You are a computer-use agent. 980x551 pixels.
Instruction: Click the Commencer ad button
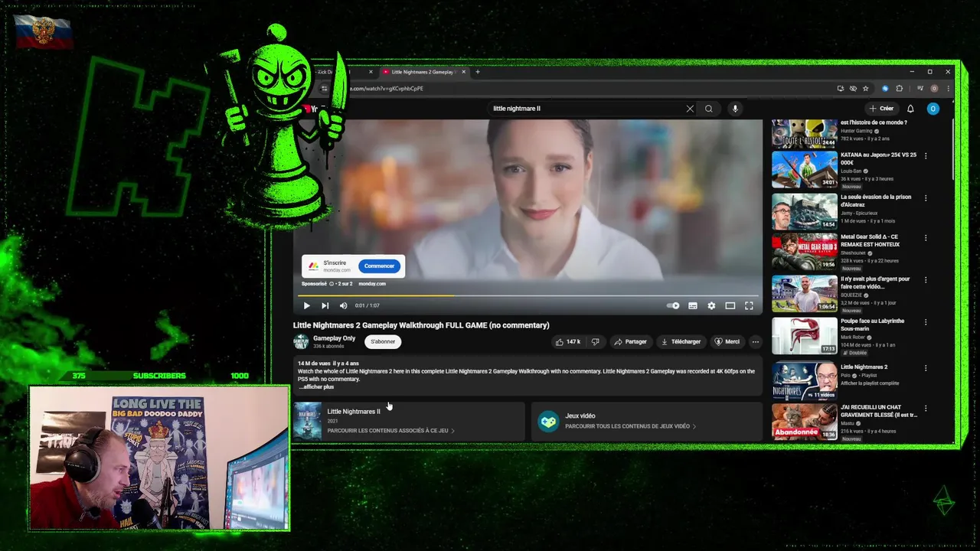click(x=379, y=266)
